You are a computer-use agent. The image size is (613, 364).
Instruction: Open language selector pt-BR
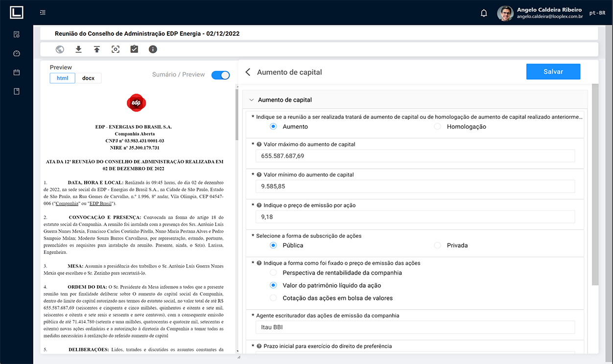(x=597, y=13)
